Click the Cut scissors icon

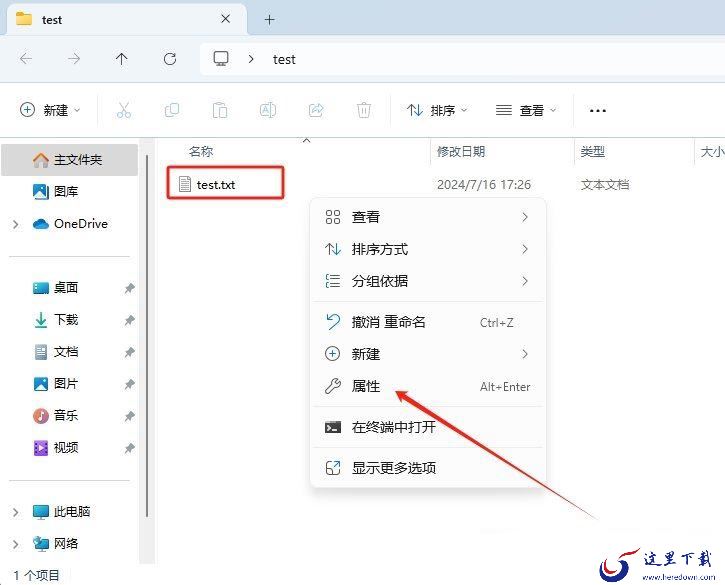coord(123,111)
